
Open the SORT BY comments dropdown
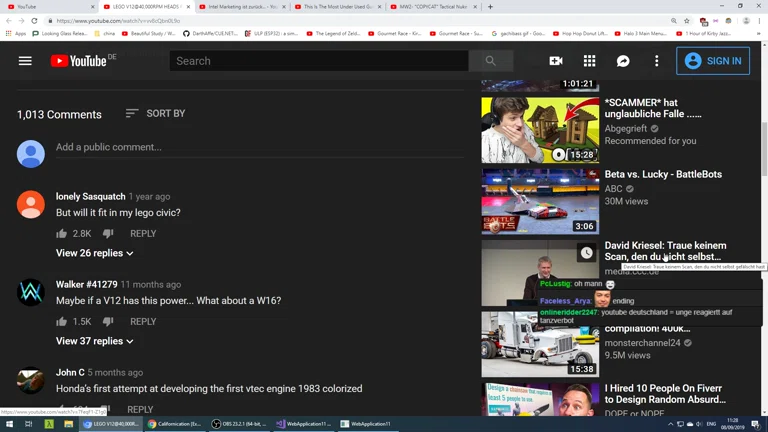click(x=155, y=113)
